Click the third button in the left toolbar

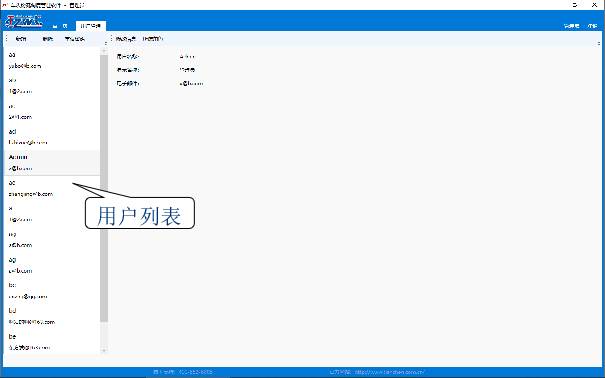coord(74,39)
